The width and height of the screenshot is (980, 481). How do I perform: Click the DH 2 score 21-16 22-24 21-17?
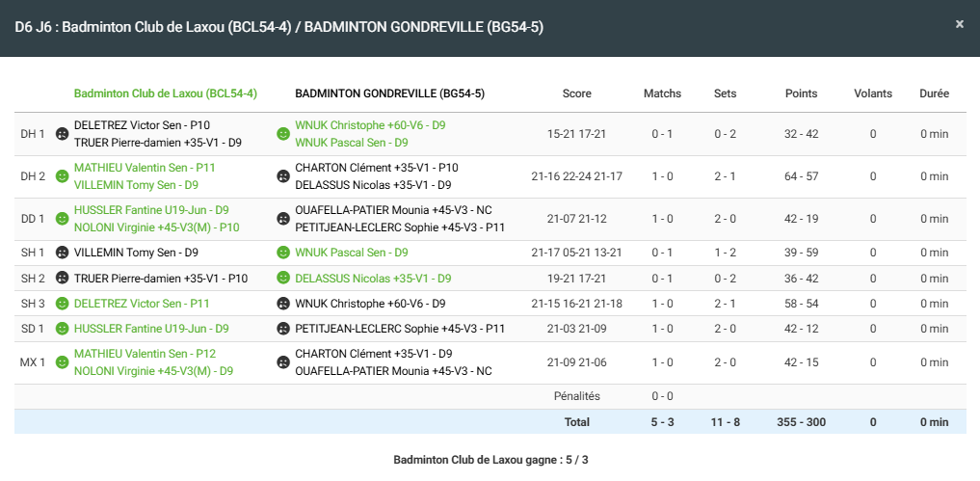click(576, 176)
